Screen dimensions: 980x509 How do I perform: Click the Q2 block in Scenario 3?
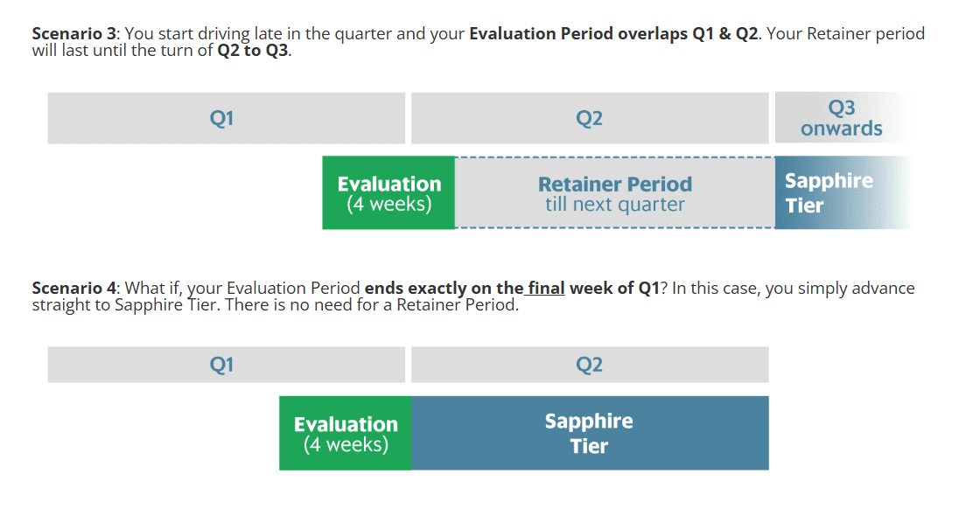pyautogui.click(x=590, y=118)
